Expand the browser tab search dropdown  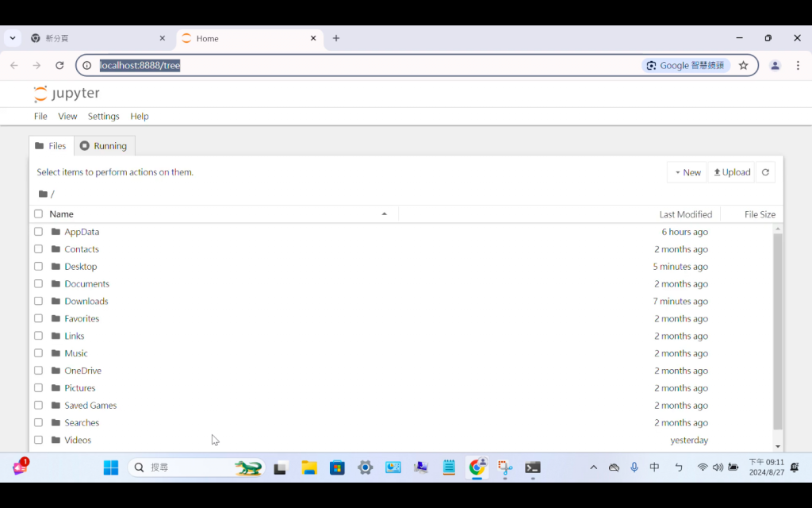tap(13, 38)
